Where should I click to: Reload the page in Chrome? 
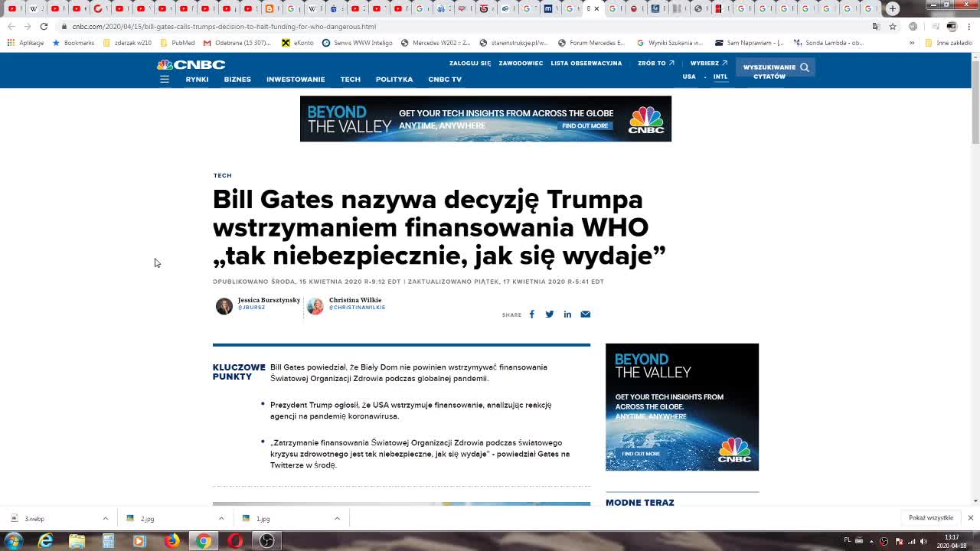44,26
